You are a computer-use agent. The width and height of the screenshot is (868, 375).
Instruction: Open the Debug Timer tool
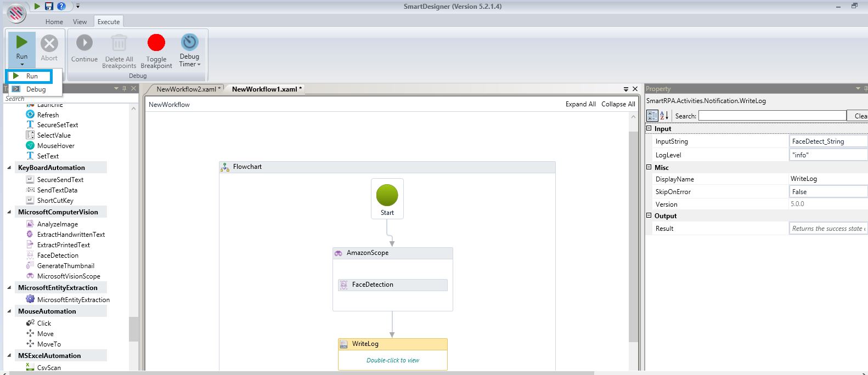pyautogui.click(x=189, y=43)
